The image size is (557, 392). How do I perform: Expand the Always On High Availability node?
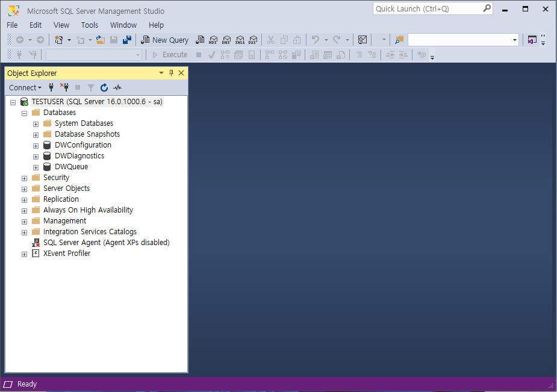(25, 211)
